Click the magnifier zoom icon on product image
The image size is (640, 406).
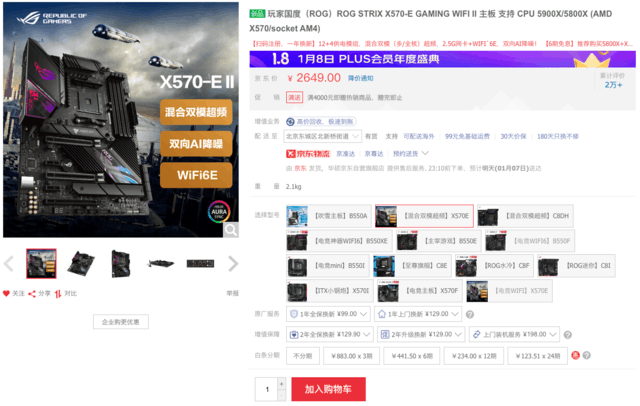231,230
